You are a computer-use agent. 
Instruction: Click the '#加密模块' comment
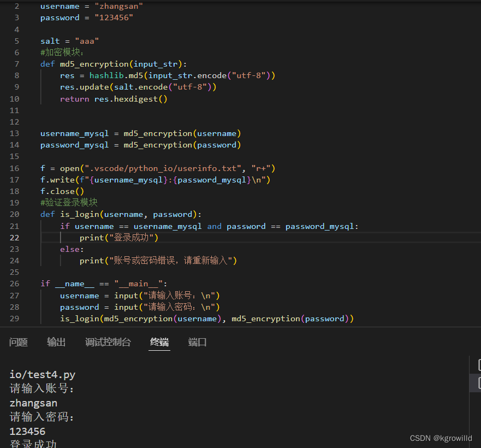point(62,52)
